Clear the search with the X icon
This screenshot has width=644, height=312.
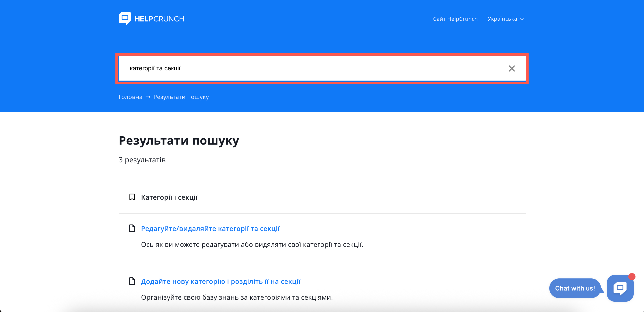512,68
